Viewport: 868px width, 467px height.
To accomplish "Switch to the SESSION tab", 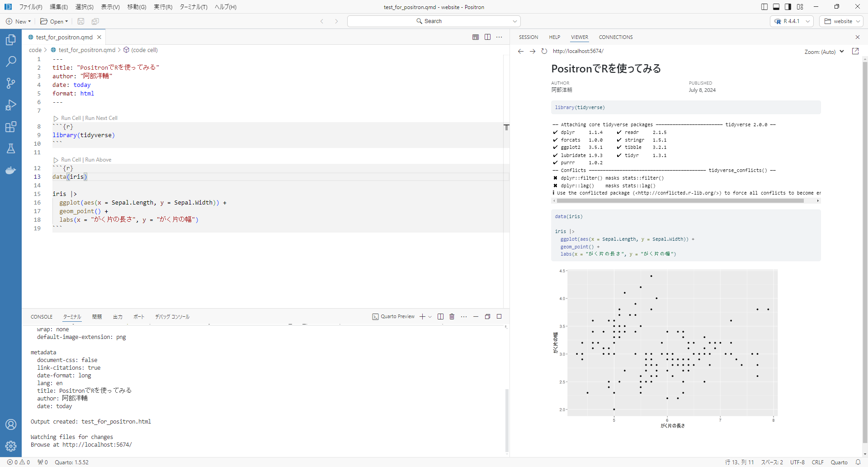I will pos(528,37).
